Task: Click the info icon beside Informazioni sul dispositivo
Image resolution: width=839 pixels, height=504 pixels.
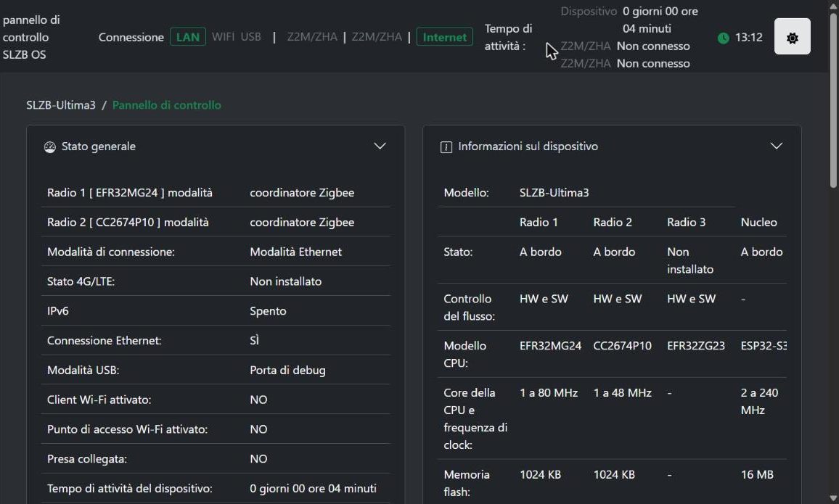Action: 446,147
